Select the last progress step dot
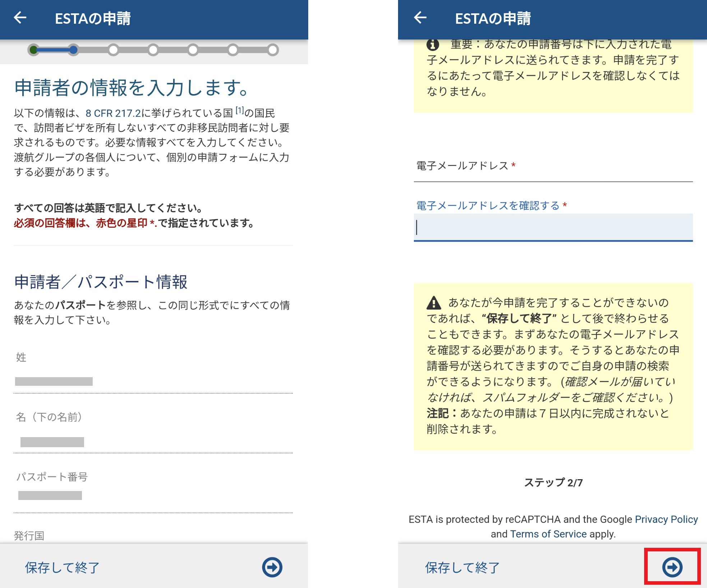 point(273,50)
